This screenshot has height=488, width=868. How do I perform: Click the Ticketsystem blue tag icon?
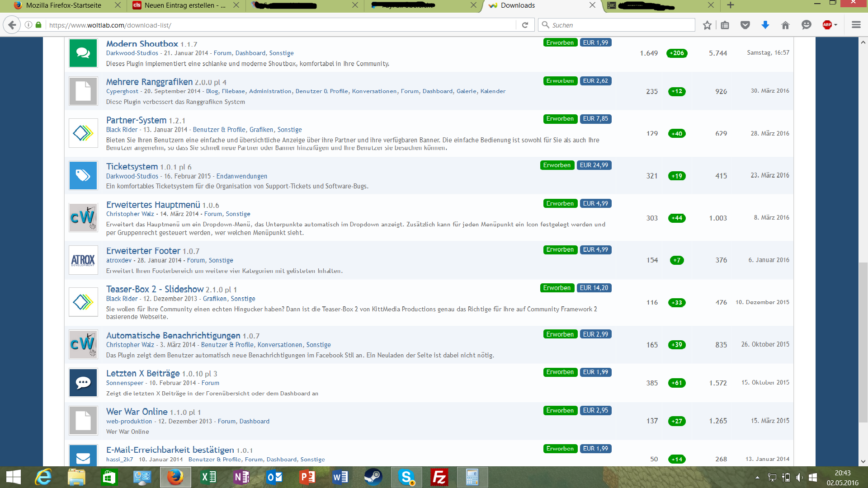pos(83,175)
